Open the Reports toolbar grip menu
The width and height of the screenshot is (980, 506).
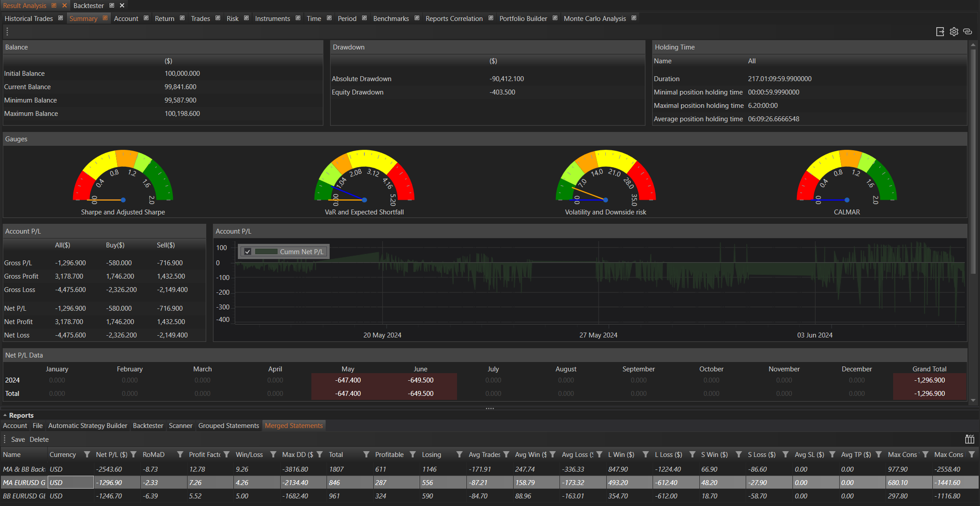click(5, 439)
